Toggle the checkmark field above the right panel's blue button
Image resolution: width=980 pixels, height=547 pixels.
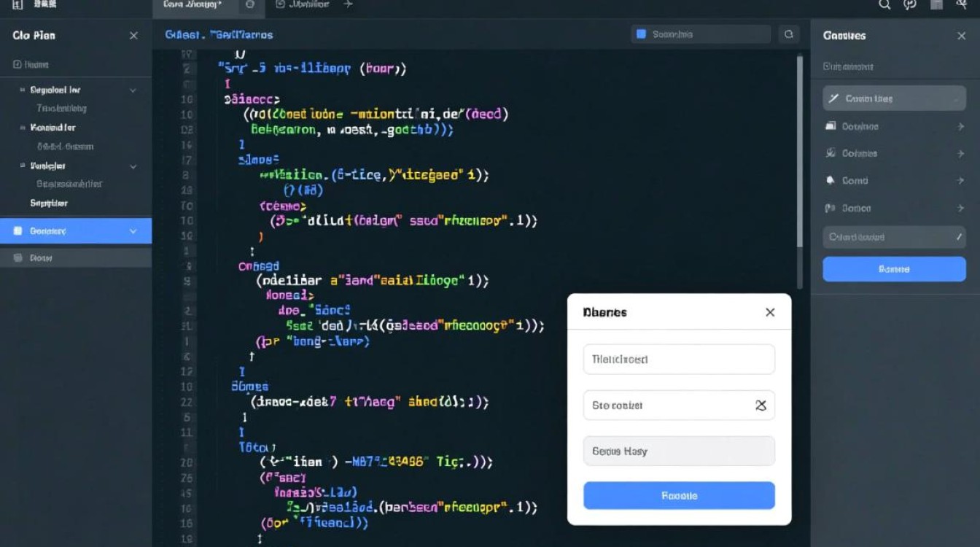[x=894, y=237]
